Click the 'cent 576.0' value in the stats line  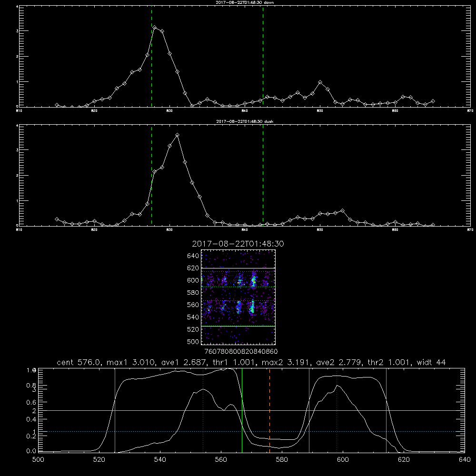point(79,362)
